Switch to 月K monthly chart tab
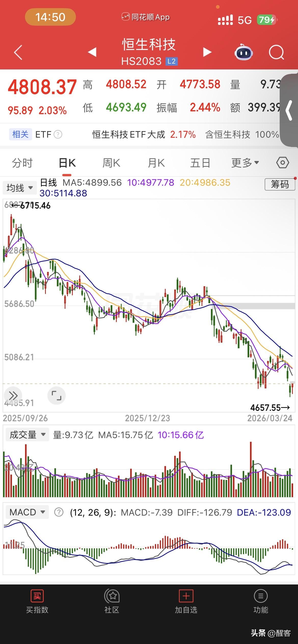298x644 pixels. pos(156,163)
